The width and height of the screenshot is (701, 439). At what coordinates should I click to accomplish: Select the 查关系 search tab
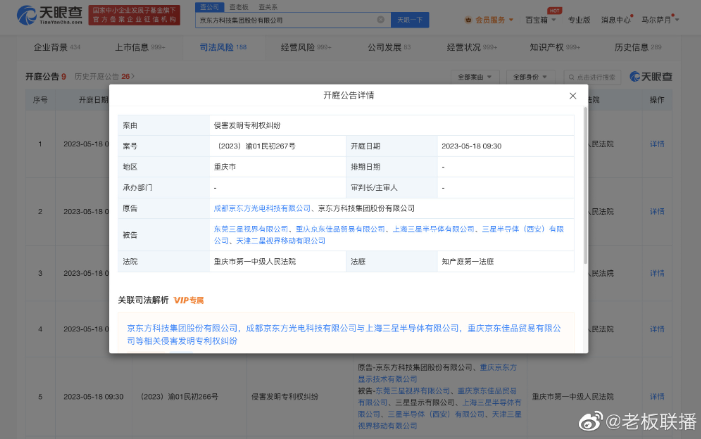268,7
